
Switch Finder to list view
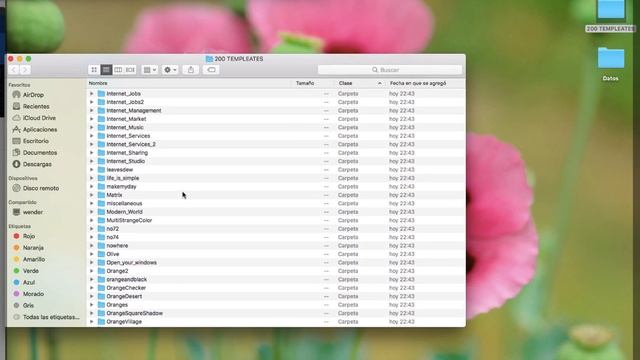tap(106, 70)
